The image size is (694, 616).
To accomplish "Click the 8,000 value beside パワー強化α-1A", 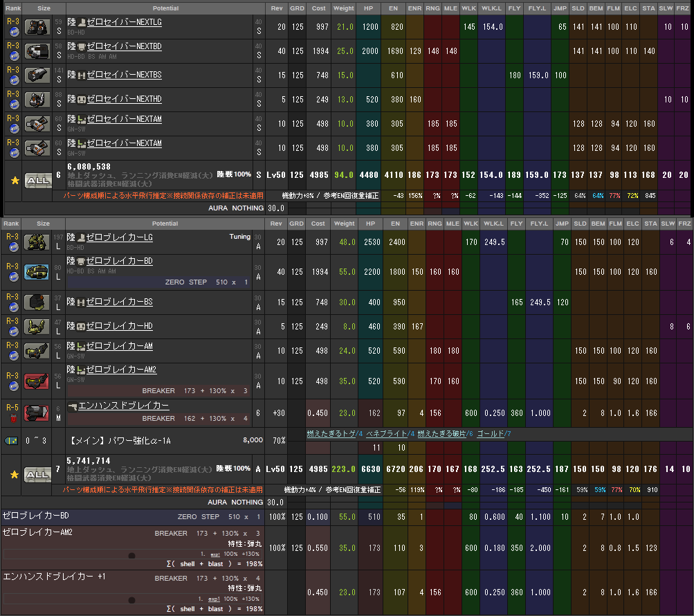I will [x=253, y=440].
